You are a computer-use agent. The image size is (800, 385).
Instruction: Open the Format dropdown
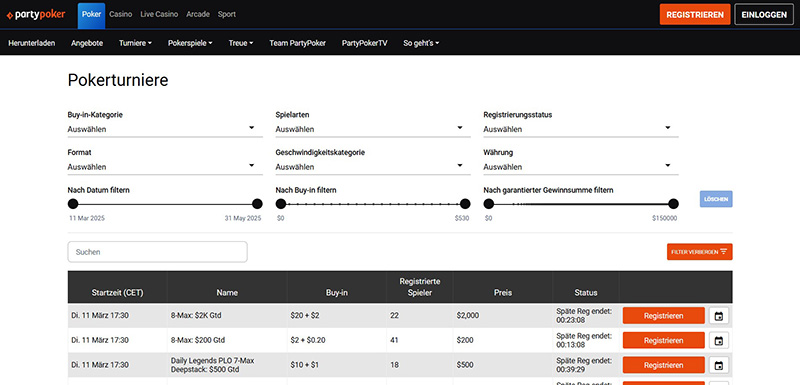165,167
